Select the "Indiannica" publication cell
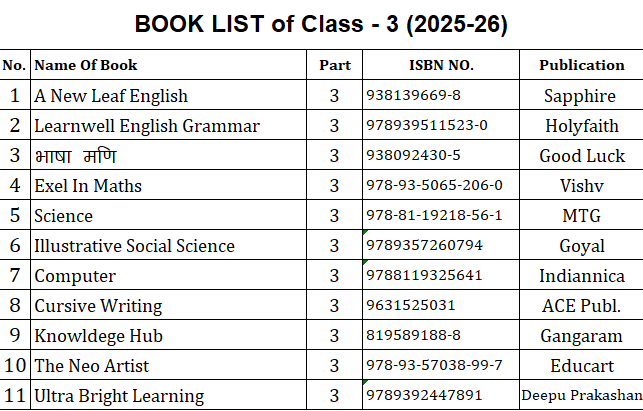Screen dimensions: 643x411 tap(581, 276)
